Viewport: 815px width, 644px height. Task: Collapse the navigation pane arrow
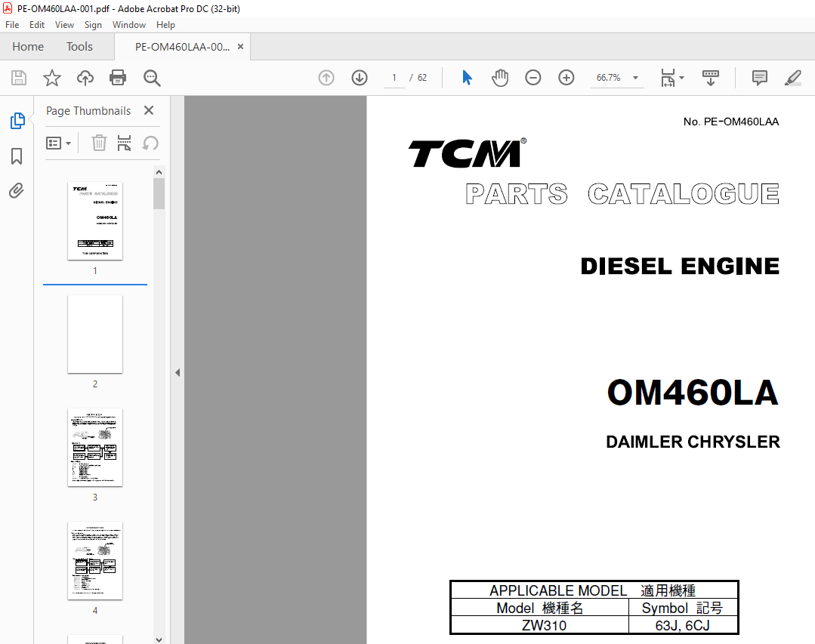point(178,372)
